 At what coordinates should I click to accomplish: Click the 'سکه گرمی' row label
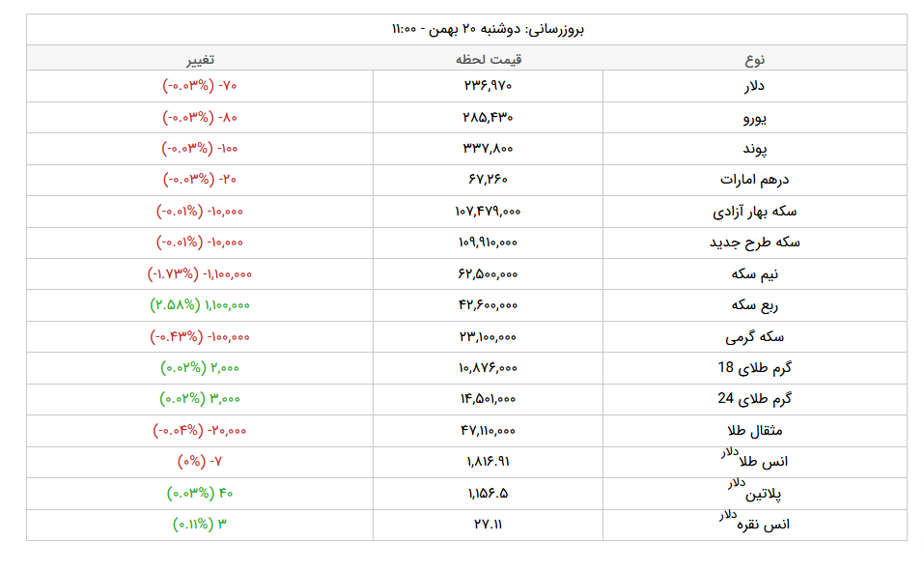pos(754,337)
